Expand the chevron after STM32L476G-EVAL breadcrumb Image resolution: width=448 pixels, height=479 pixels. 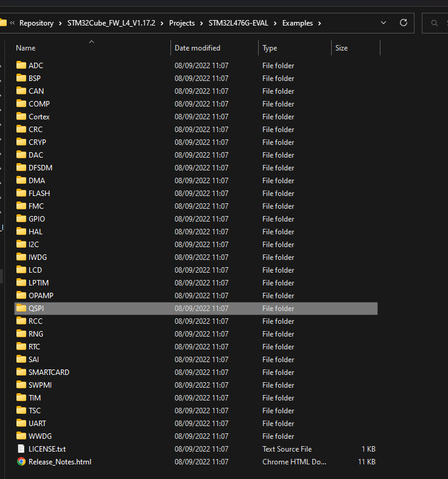(x=275, y=23)
